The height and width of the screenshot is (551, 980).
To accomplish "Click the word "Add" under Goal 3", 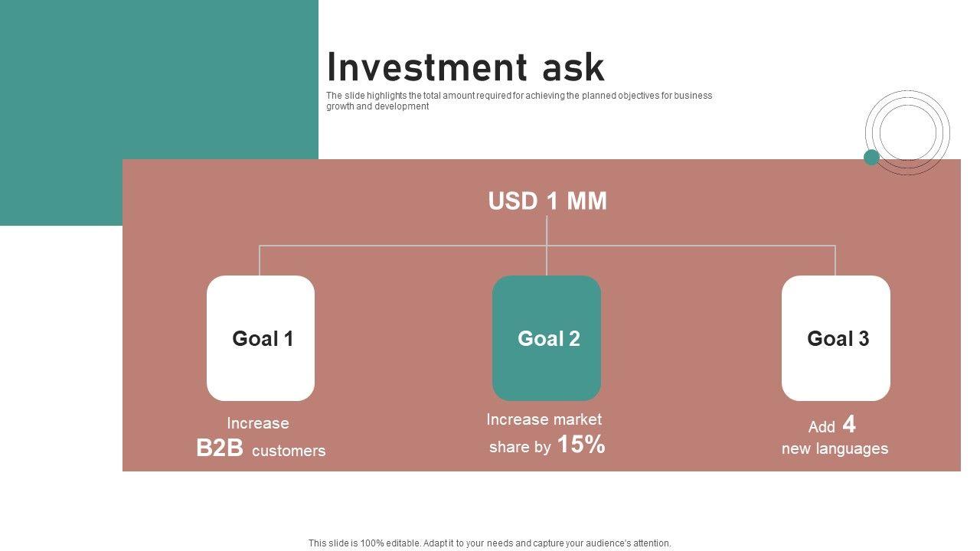I will click(x=822, y=427).
